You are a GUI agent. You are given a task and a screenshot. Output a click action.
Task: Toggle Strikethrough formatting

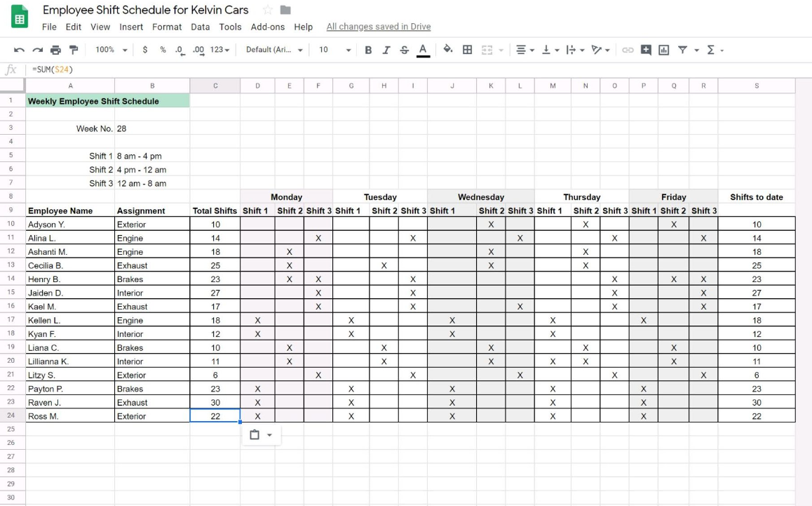click(x=405, y=50)
